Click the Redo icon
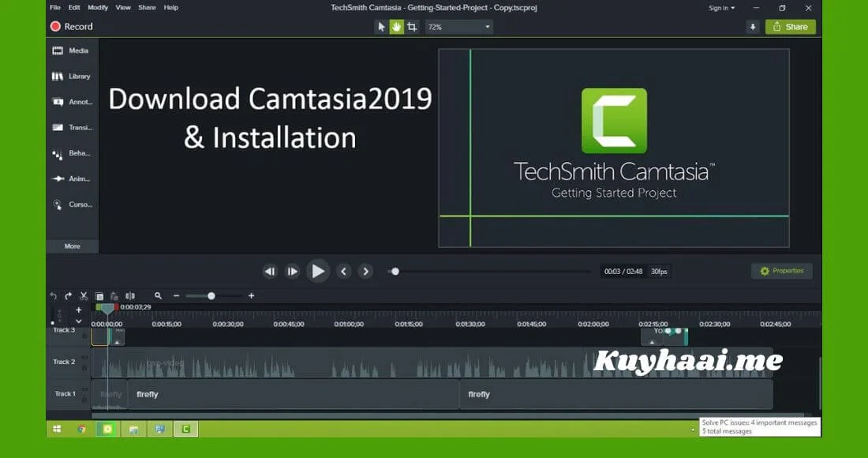 pos(68,296)
